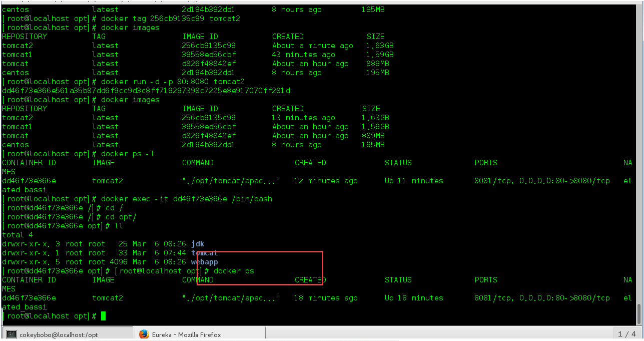Click the green terminal cursor block
Image resolution: width=644 pixels, height=341 pixels.
coord(104,316)
